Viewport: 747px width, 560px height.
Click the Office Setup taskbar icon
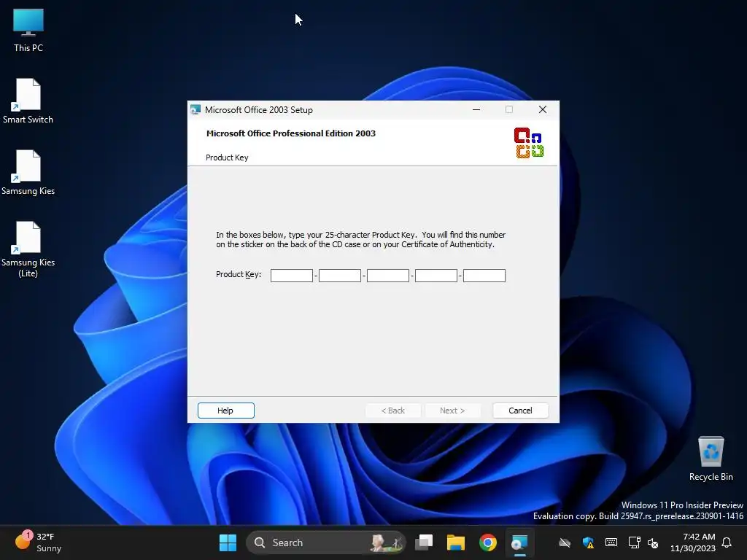point(519,542)
